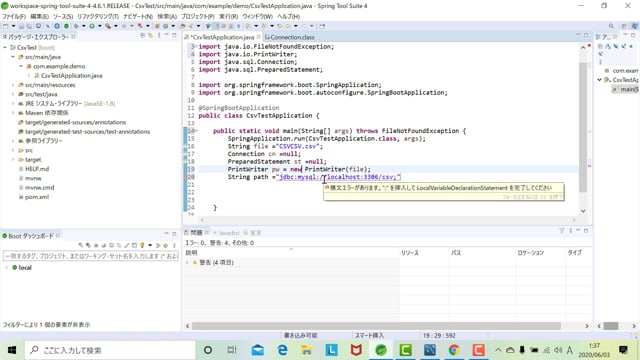Click the editor scroll down arrow
The width and height of the screenshot is (640, 360).
583,211
